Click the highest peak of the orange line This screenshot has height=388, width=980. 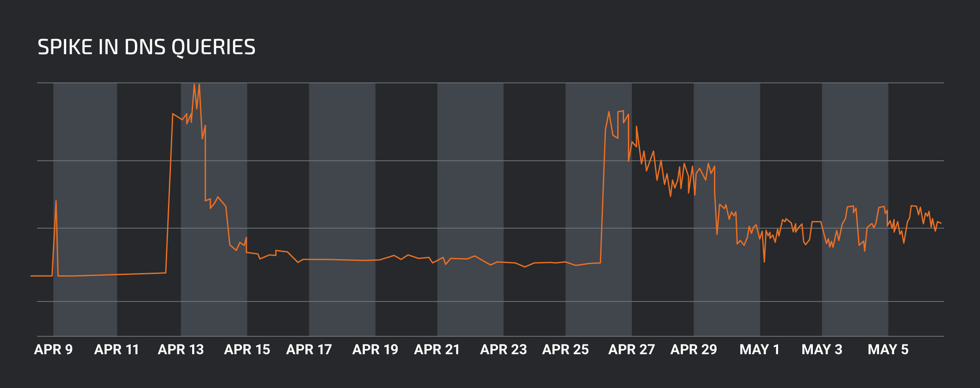tap(194, 84)
